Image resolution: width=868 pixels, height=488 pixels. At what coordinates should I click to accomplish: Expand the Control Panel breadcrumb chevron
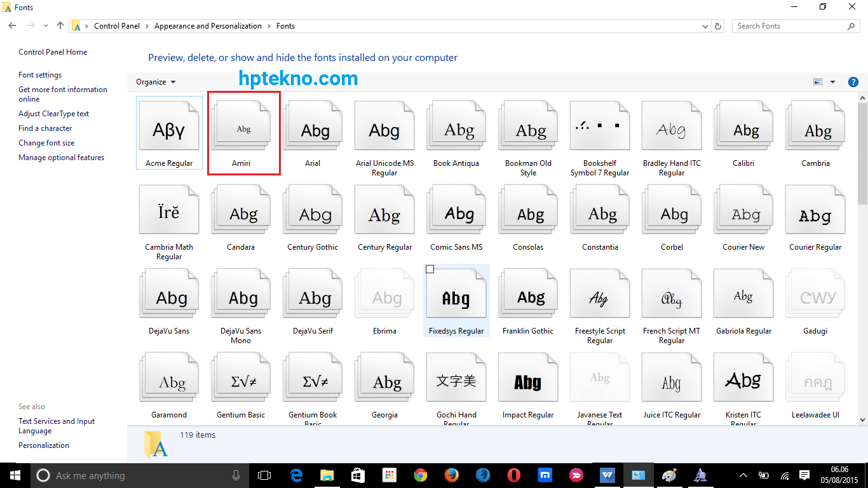147,26
